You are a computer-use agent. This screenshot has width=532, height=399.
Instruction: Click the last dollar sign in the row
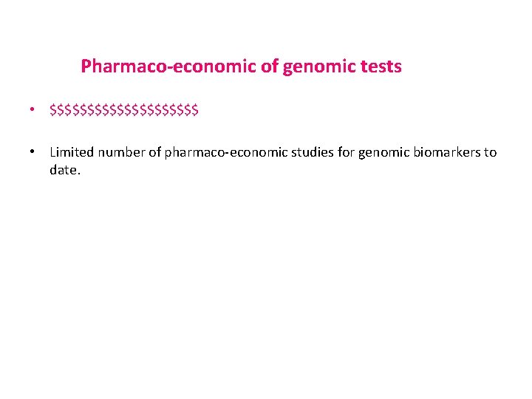pyautogui.click(x=194, y=111)
